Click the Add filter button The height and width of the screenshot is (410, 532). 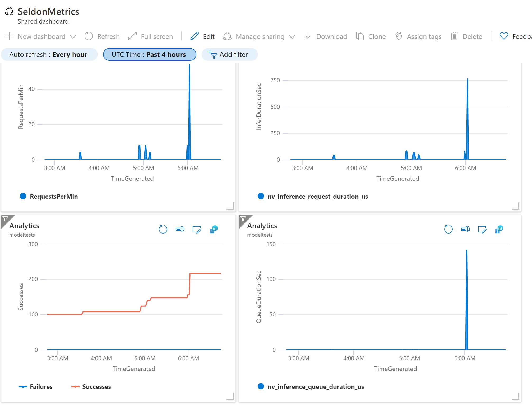229,54
